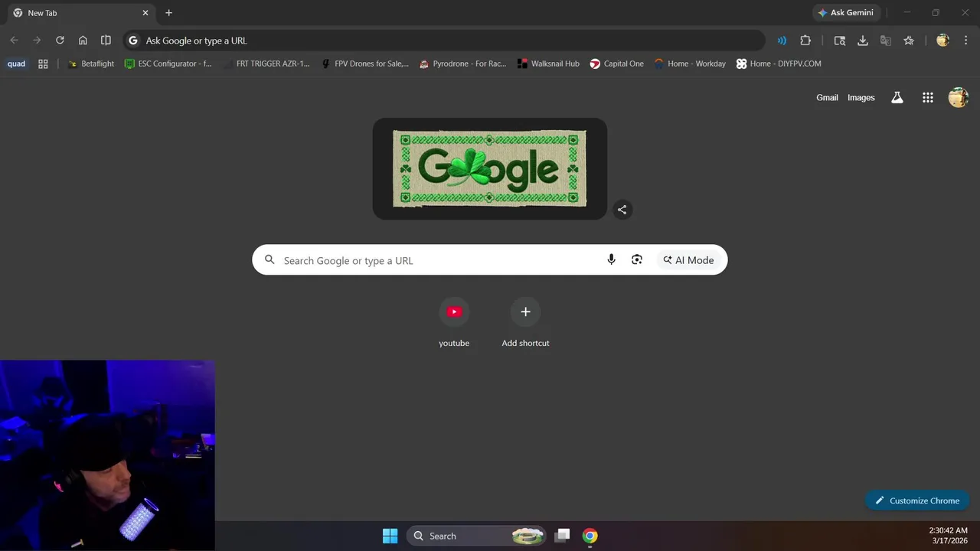The image size is (980, 551).
Task: Open ESC Configurator bookmark
Action: 168,64
